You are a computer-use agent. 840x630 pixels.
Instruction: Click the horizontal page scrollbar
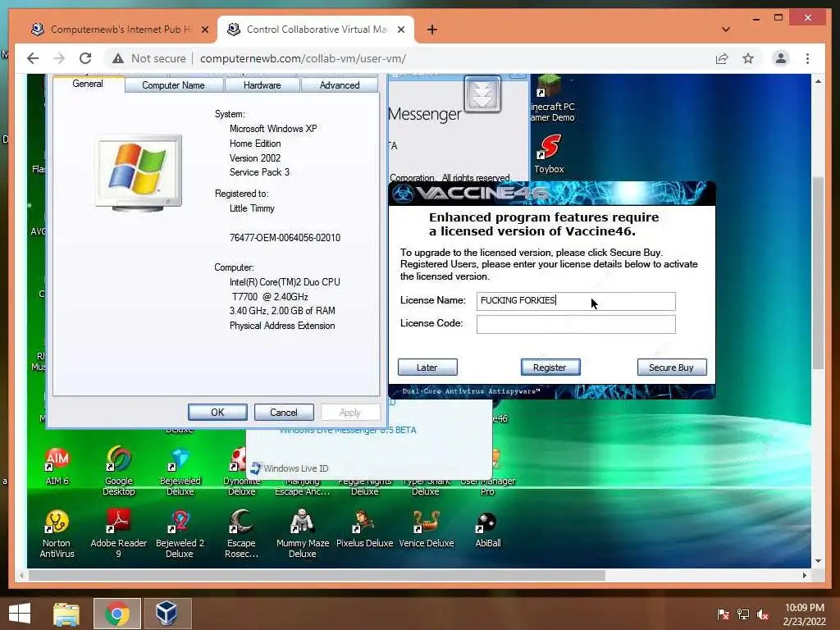(317, 575)
